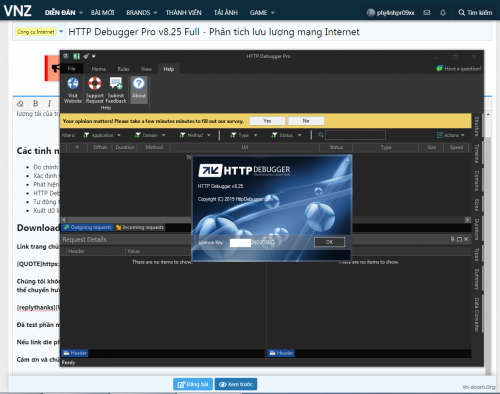Select the Incoming requests tab
The width and height of the screenshot is (500, 394).
point(140,227)
